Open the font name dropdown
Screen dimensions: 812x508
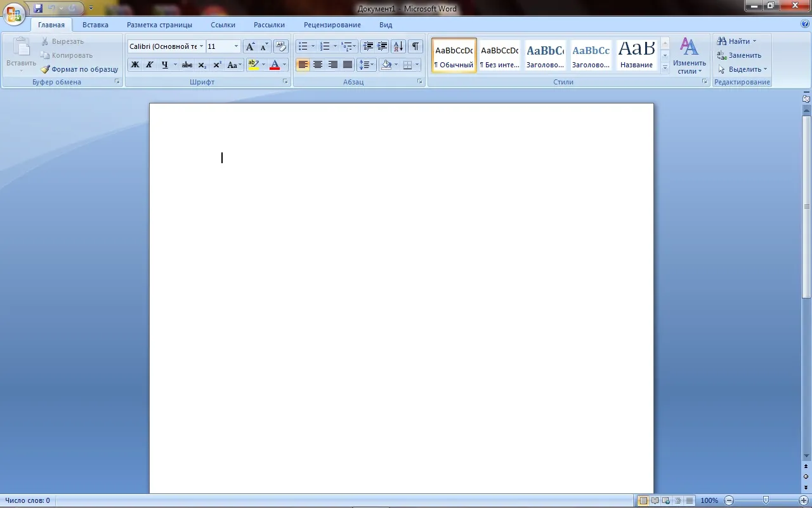click(201, 46)
